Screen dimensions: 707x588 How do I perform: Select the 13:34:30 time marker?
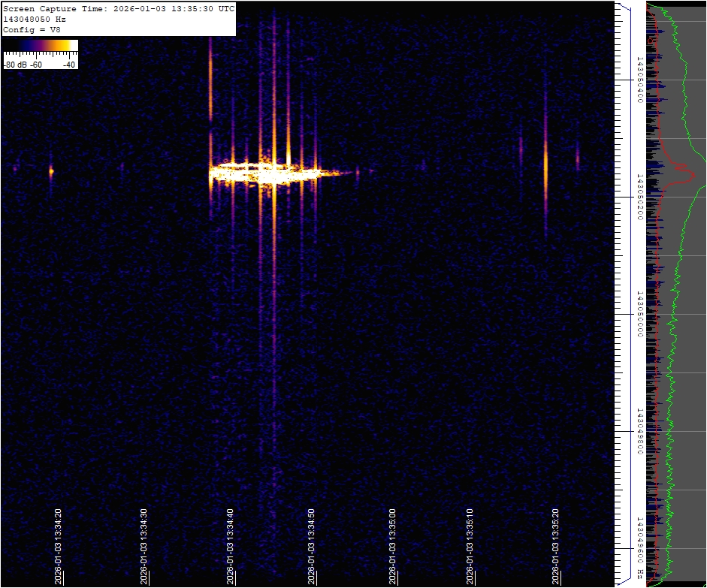tap(144, 545)
